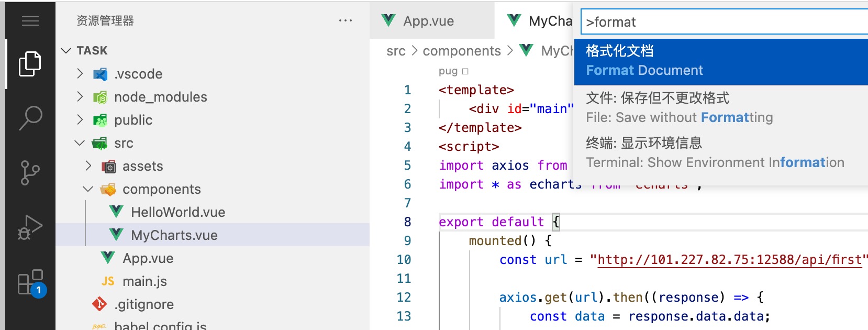The height and width of the screenshot is (330, 868).
Task: Open the Source Control view icon
Action: pyautogui.click(x=30, y=172)
